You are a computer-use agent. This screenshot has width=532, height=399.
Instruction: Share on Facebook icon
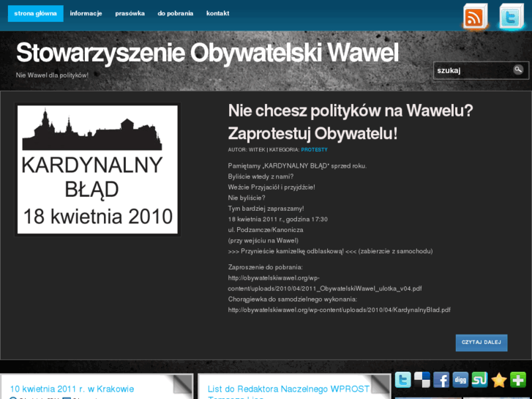pyautogui.click(x=441, y=380)
